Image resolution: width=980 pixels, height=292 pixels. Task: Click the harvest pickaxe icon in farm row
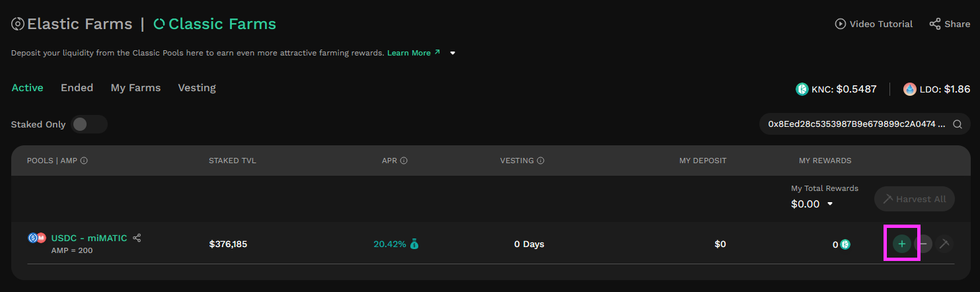945,244
